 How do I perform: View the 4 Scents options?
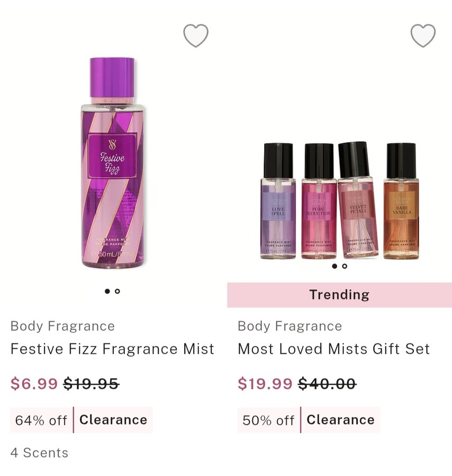(x=39, y=453)
